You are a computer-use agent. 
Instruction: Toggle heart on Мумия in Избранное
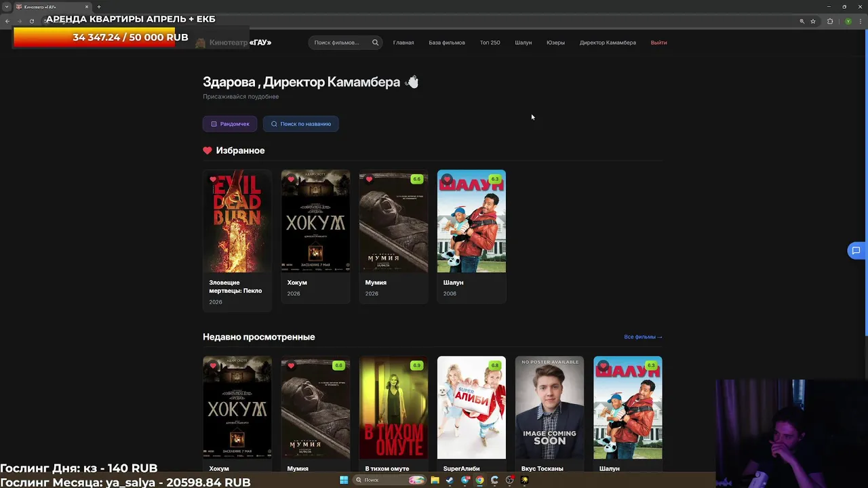369,180
